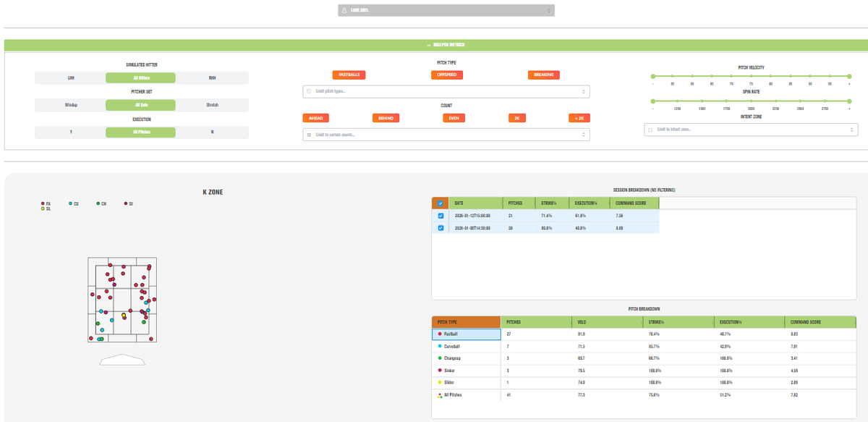Select Windup pitcher set

(x=71, y=105)
